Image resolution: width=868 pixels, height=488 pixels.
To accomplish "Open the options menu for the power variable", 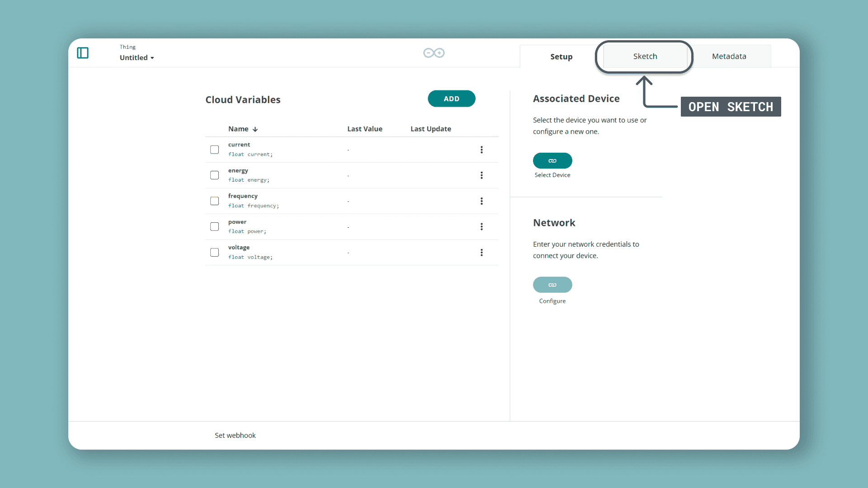I will point(481,226).
